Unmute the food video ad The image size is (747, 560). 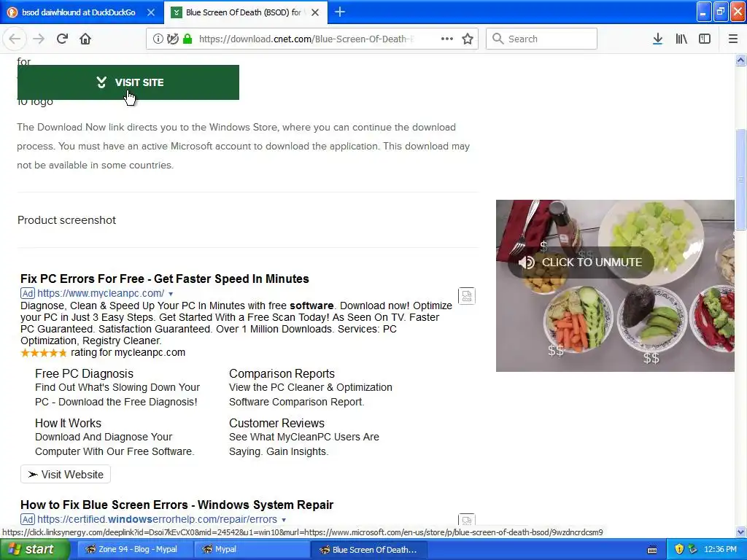coord(580,262)
